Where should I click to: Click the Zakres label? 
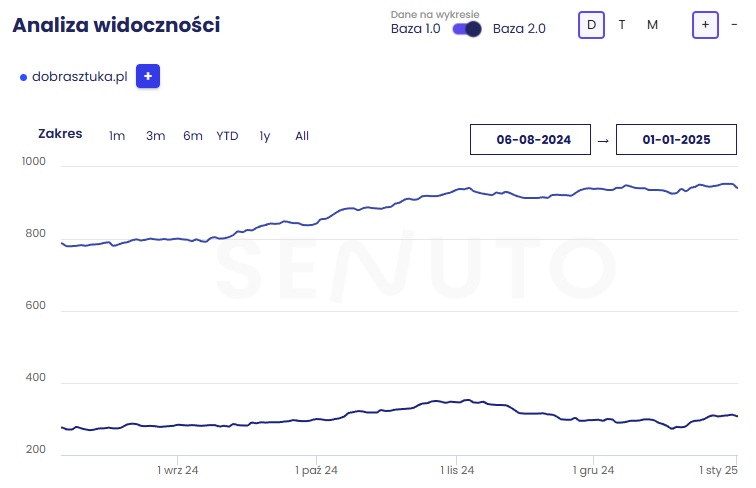tap(60, 134)
